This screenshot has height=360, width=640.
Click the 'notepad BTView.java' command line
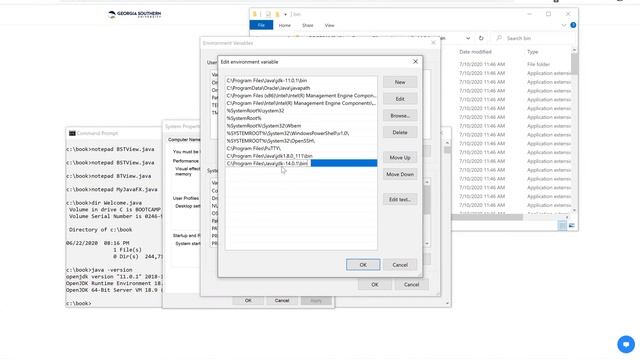[x=109, y=176]
